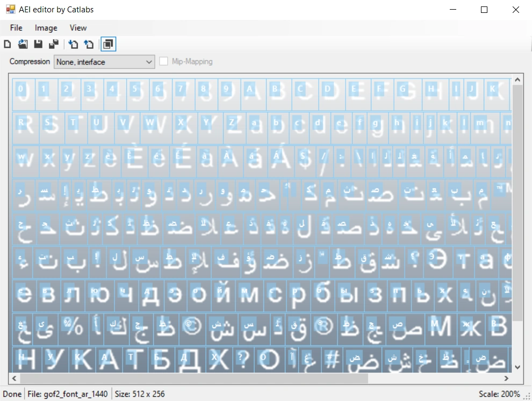
Task: Select the "%" glyph cell
Action: point(73,329)
